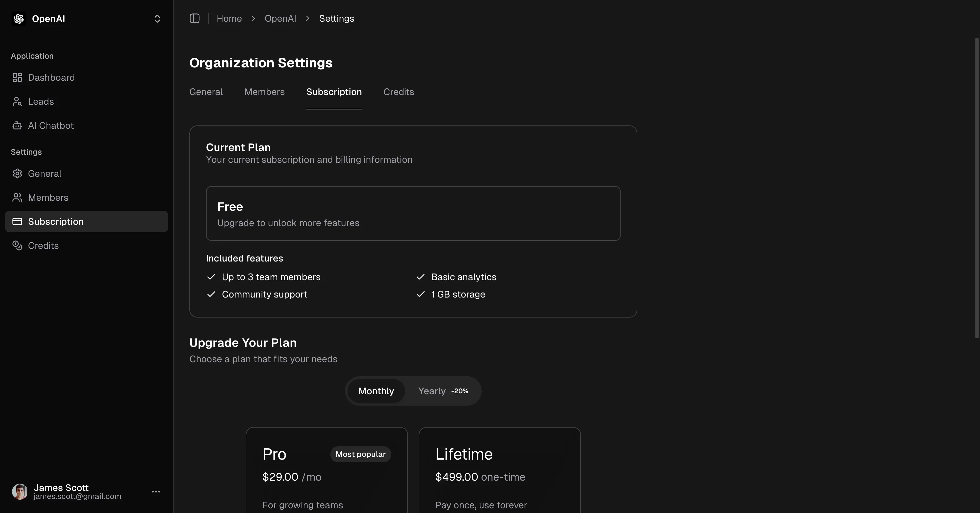Switch to the Credits tab
Screen dimensions: 980x513
click(398, 92)
